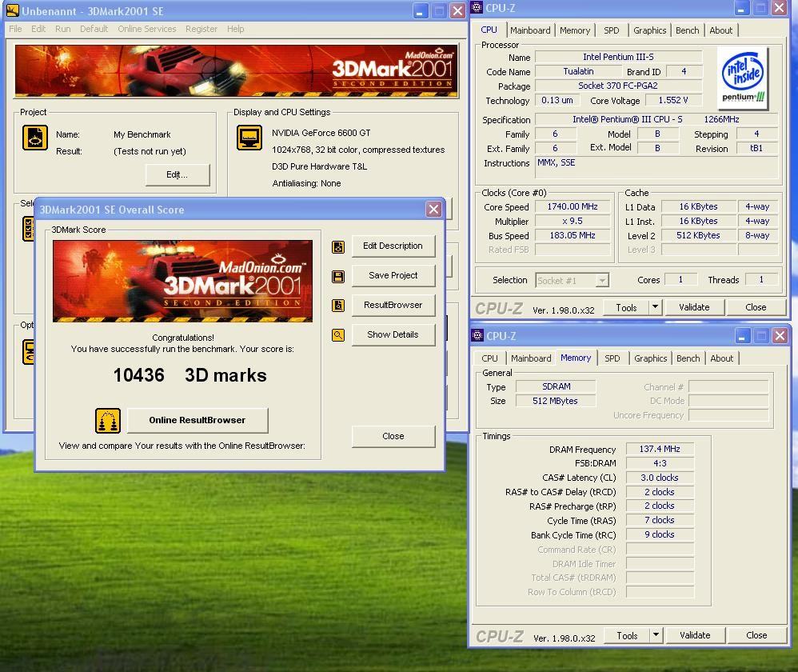Click the Bus Speed 183.05 MHz value
The image size is (798, 672).
click(x=573, y=235)
